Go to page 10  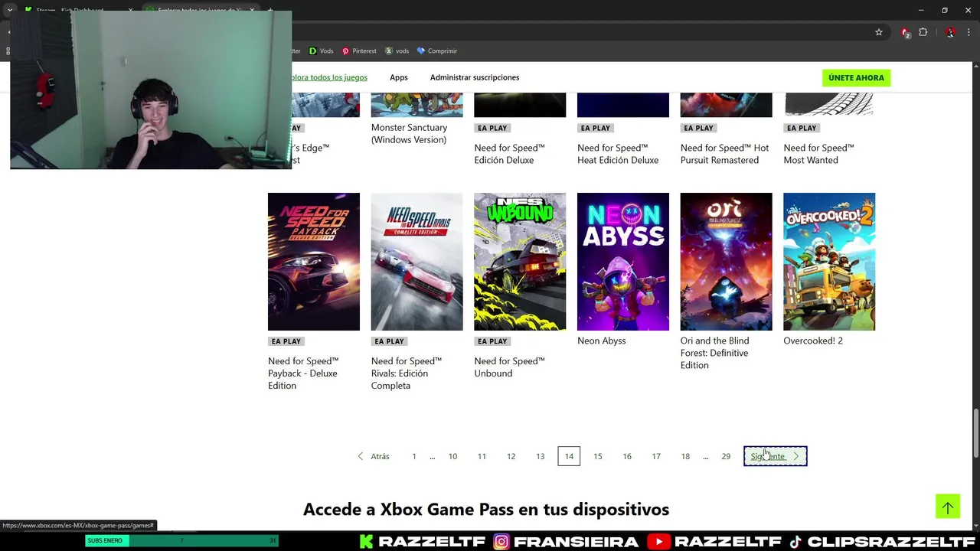(452, 456)
